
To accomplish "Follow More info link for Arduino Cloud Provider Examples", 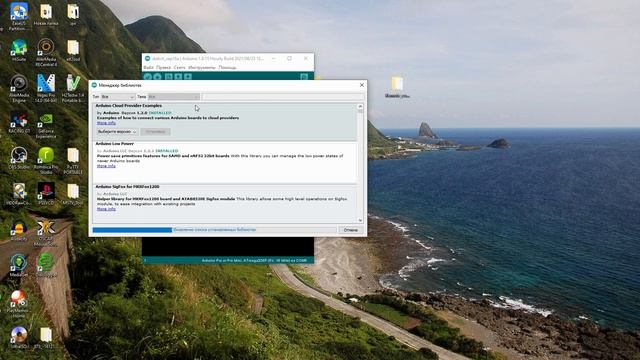I will click(106, 123).
